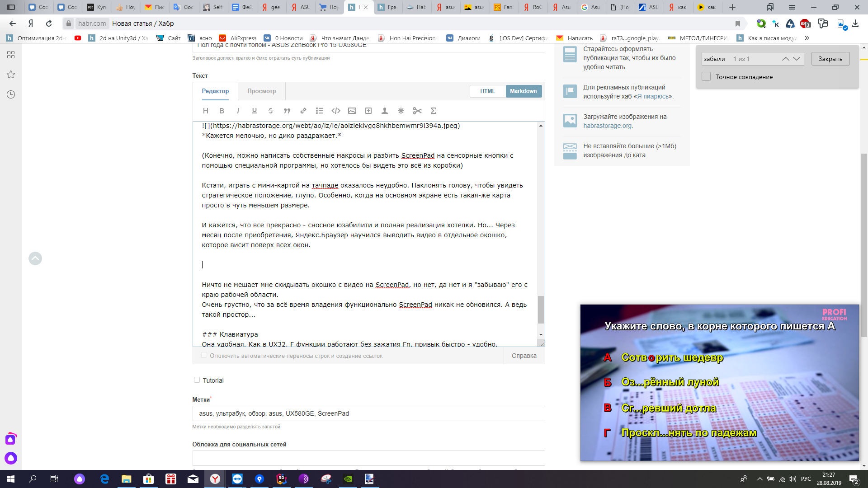
Task: Click the insert link icon
Action: coord(303,111)
